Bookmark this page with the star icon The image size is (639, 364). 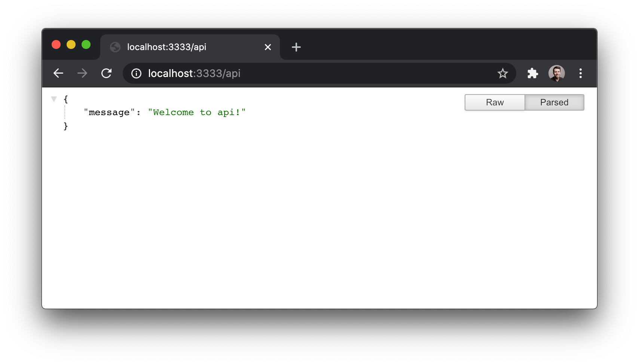pos(503,73)
